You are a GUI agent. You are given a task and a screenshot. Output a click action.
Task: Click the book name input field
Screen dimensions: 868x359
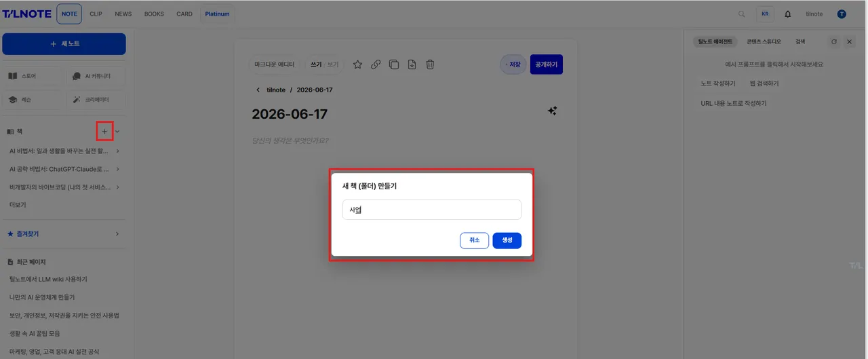[x=432, y=210]
